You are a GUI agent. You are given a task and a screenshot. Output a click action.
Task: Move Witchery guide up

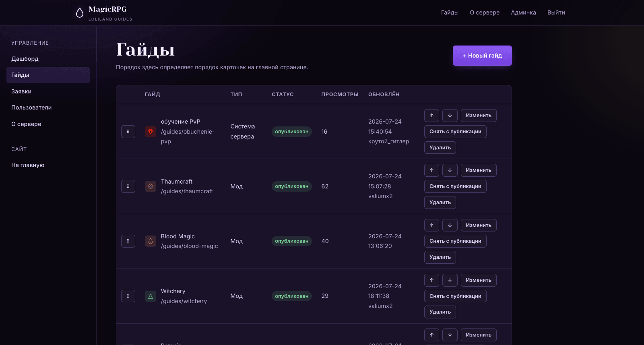click(431, 280)
